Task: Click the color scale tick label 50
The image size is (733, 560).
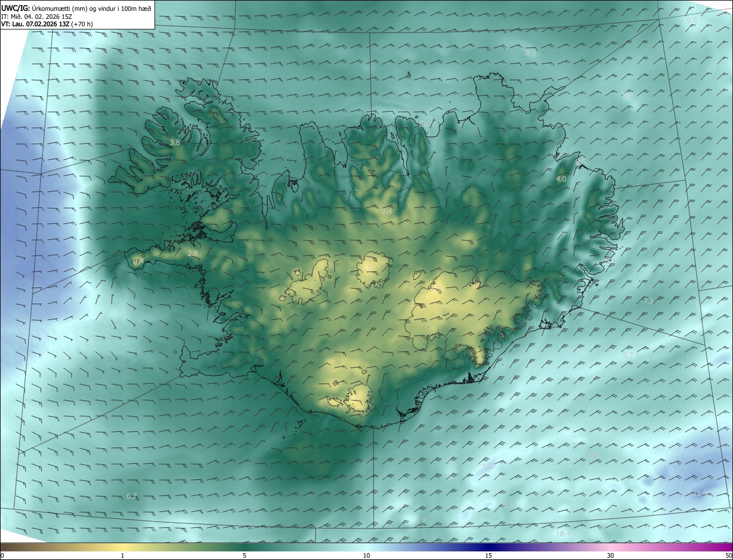Action: pos(729,555)
